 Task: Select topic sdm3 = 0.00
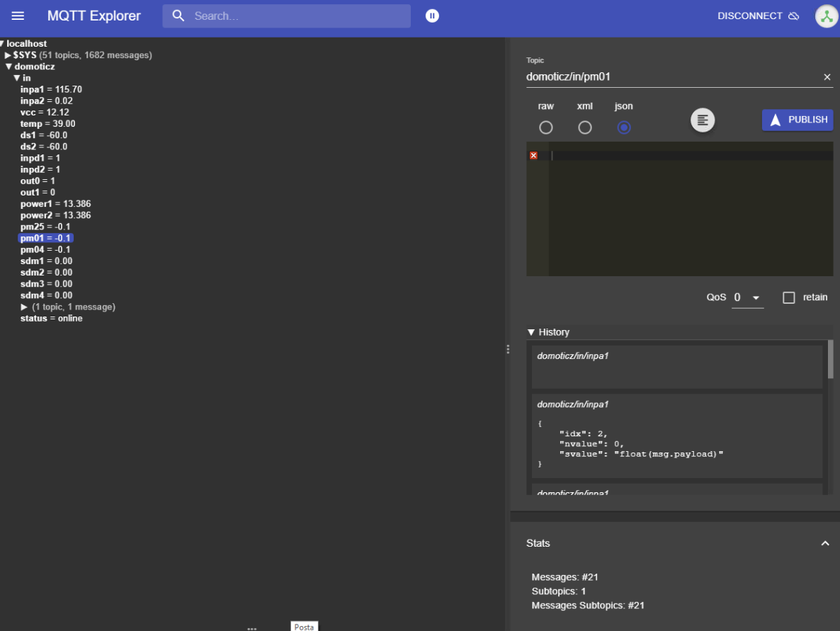click(x=46, y=284)
